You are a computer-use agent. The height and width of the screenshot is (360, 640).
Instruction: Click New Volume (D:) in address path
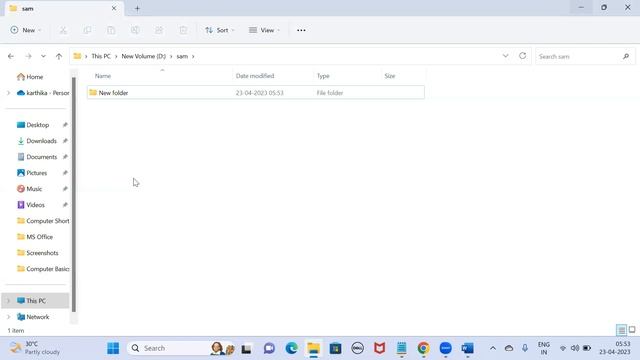click(x=144, y=56)
